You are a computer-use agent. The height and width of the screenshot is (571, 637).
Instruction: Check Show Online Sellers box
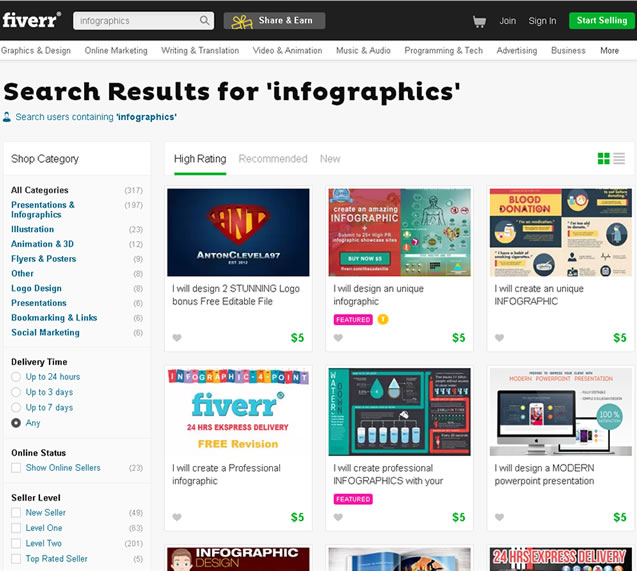16,468
